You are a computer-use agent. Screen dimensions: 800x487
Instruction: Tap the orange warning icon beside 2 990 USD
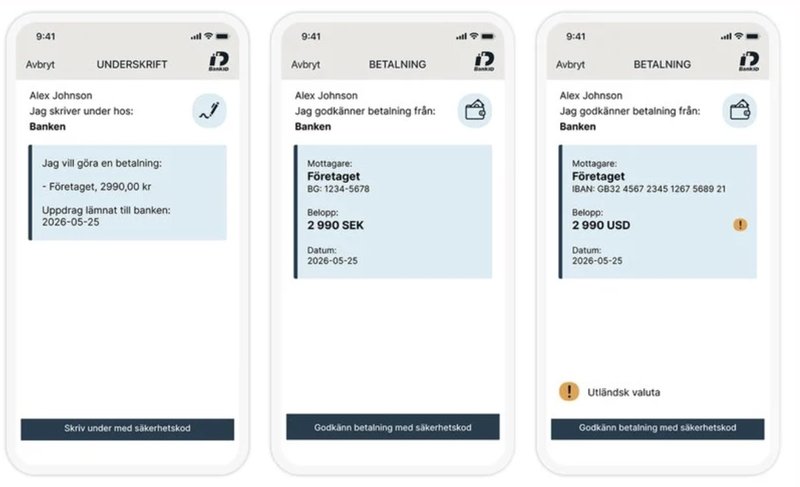[x=740, y=225]
